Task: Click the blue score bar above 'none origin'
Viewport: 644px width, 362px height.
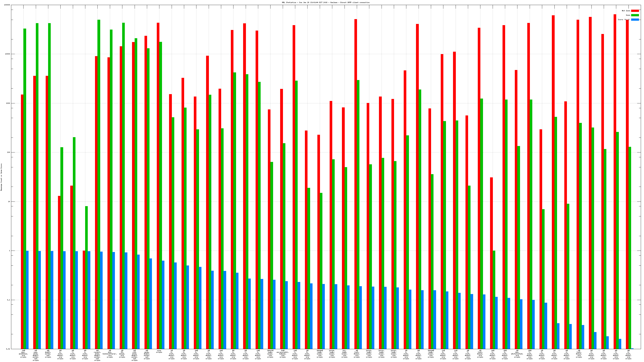Action: point(163,305)
